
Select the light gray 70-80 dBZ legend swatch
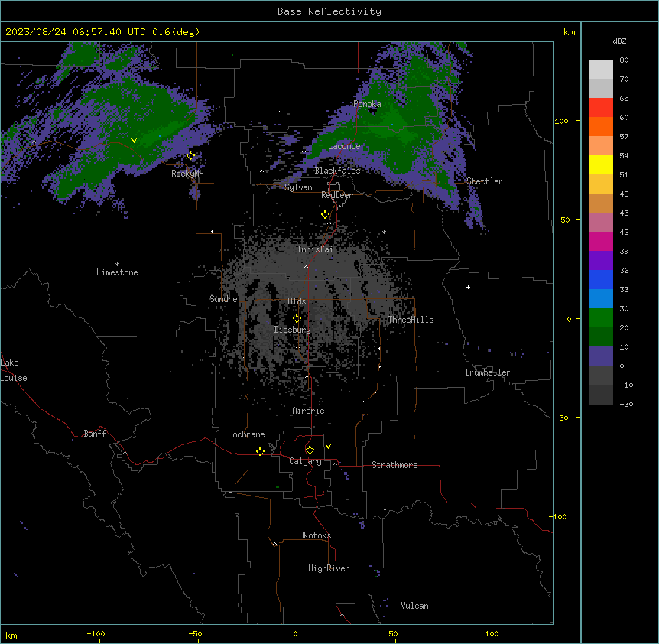(x=601, y=70)
